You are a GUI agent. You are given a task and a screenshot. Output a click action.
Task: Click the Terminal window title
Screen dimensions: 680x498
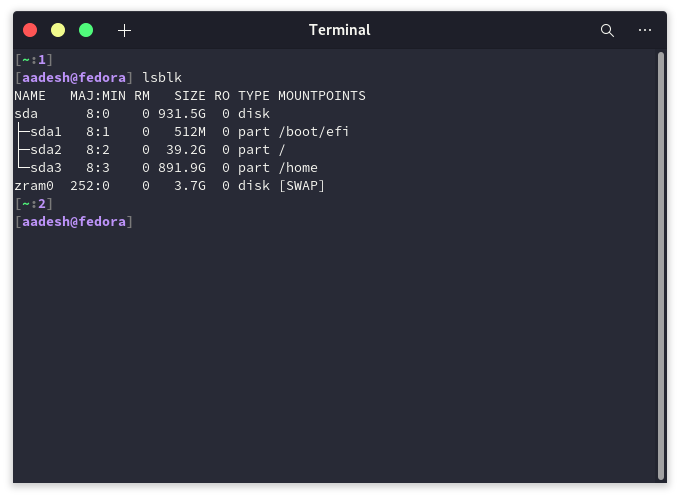click(x=339, y=30)
